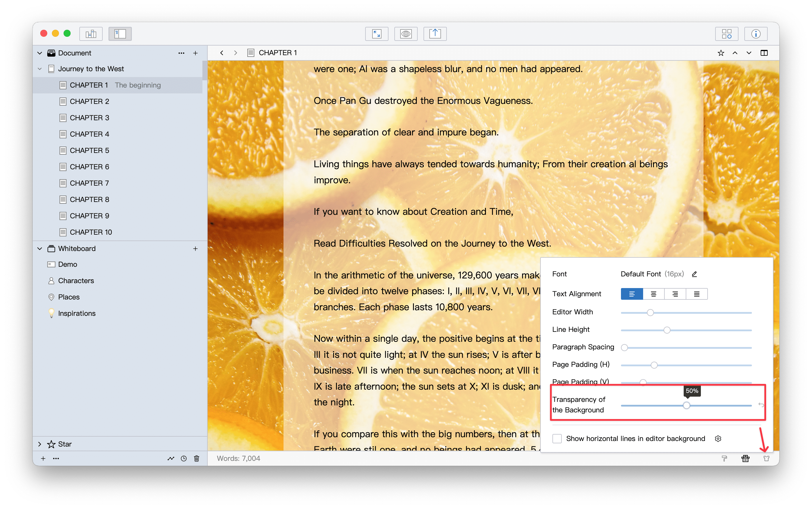Reset the background transparency with undo arrow
This screenshot has width=812, height=509.
761,405
